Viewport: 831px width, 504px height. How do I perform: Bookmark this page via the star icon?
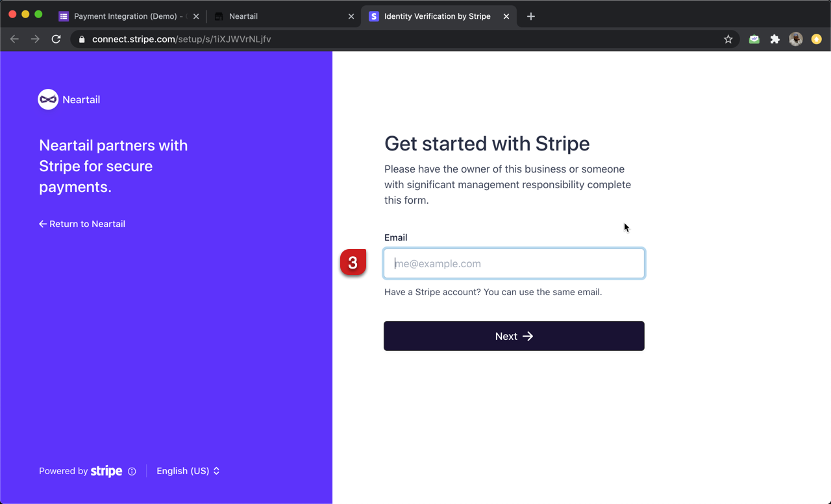pos(728,39)
